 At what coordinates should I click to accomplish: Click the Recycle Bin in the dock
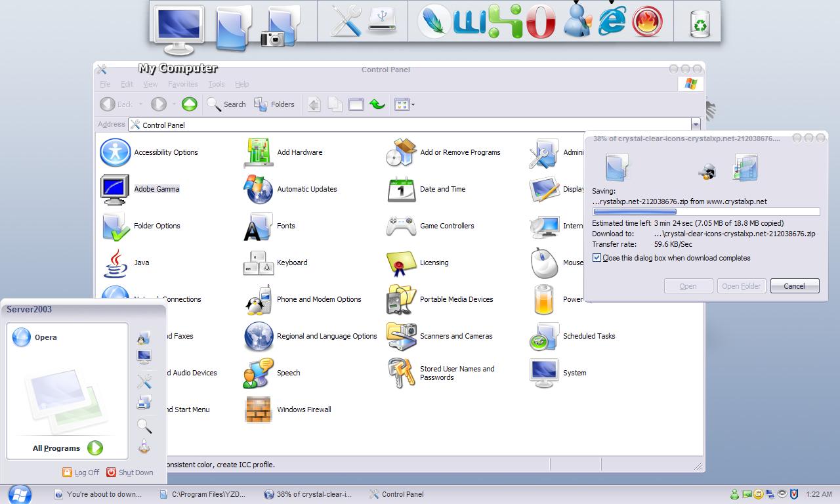click(x=700, y=24)
